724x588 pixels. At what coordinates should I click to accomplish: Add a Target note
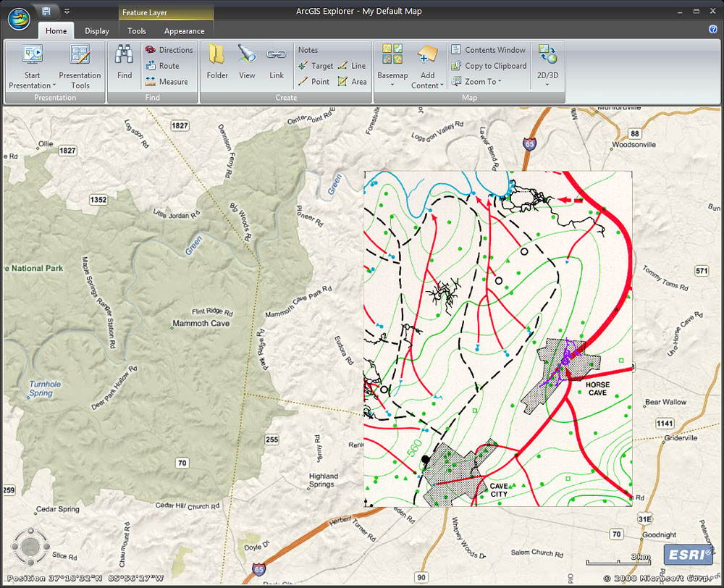(x=316, y=66)
